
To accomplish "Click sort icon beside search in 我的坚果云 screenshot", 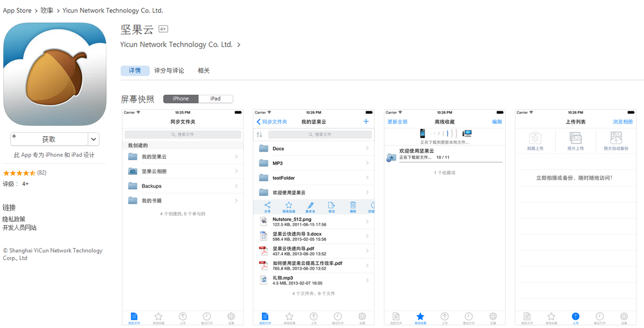I will 260,134.
